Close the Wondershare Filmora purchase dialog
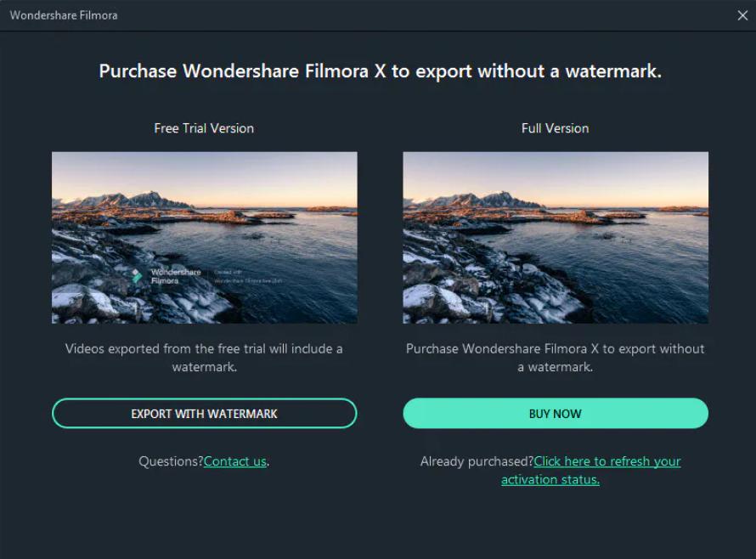756x559 pixels. click(x=742, y=15)
